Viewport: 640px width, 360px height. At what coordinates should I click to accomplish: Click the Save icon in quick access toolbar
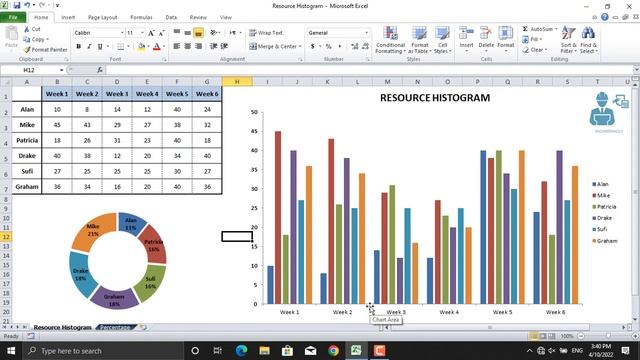17,5
